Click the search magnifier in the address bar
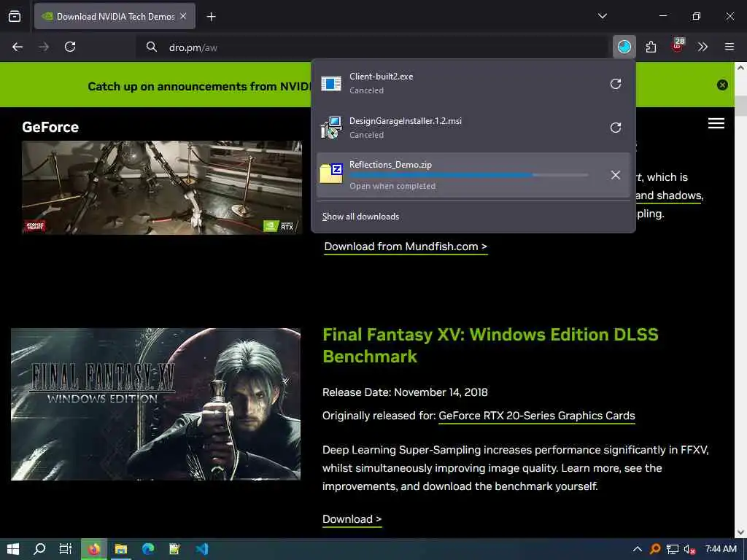The image size is (747, 560). [152, 47]
